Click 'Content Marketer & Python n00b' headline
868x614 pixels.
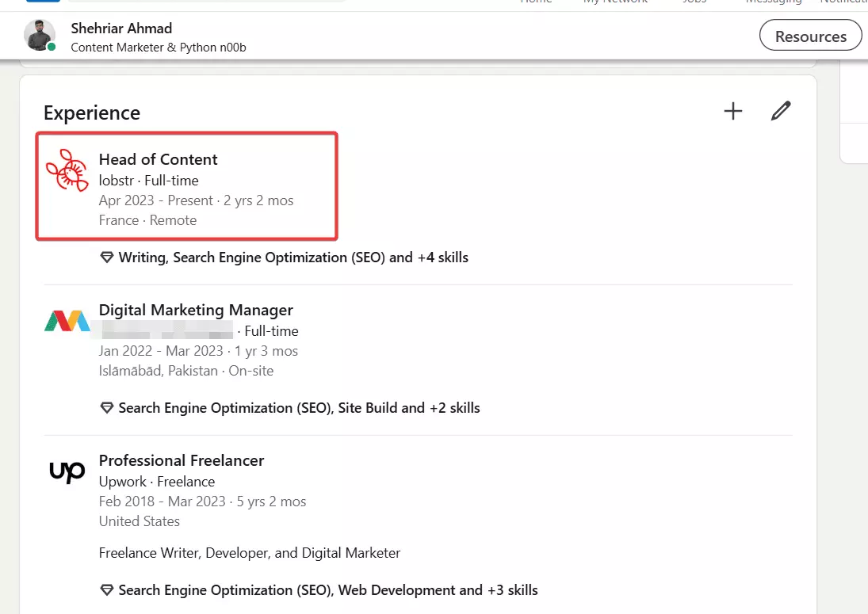[159, 48]
